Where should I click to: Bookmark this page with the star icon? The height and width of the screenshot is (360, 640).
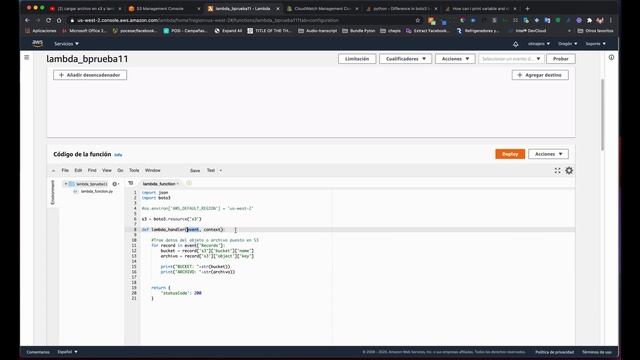coord(418,20)
